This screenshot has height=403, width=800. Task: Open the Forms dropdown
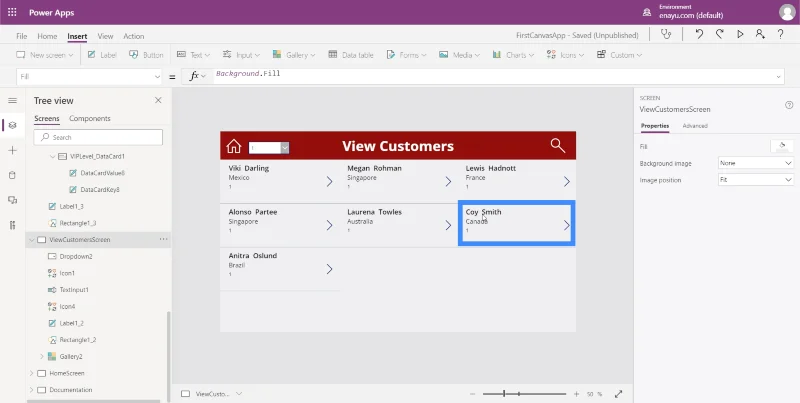[407, 55]
